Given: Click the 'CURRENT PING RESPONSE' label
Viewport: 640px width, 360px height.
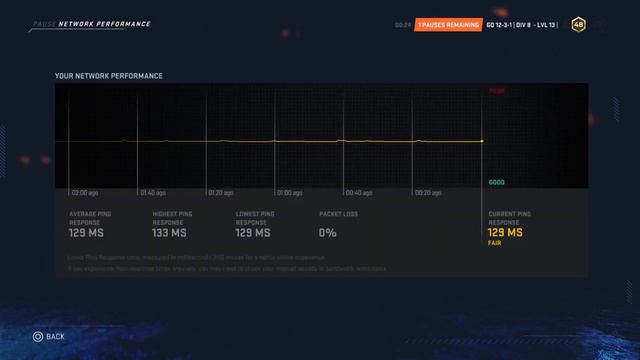Looking at the screenshot, I should point(509,218).
